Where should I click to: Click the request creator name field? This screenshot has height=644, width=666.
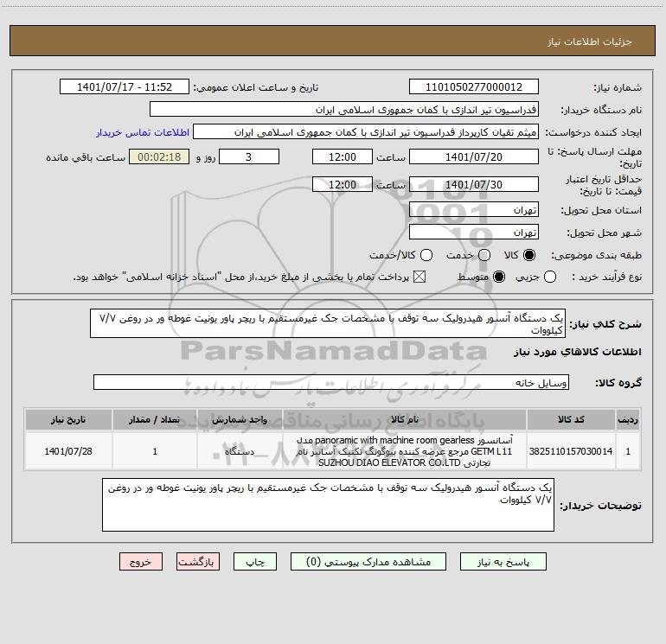coord(366,131)
